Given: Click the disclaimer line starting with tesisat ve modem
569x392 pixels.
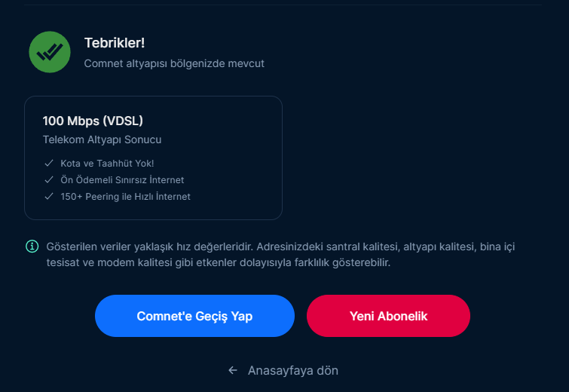Looking at the screenshot, I should point(219,263).
